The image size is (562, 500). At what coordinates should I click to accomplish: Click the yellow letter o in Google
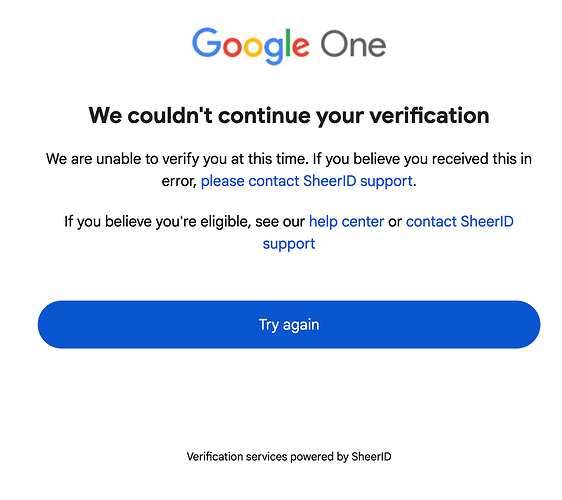point(254,47)
